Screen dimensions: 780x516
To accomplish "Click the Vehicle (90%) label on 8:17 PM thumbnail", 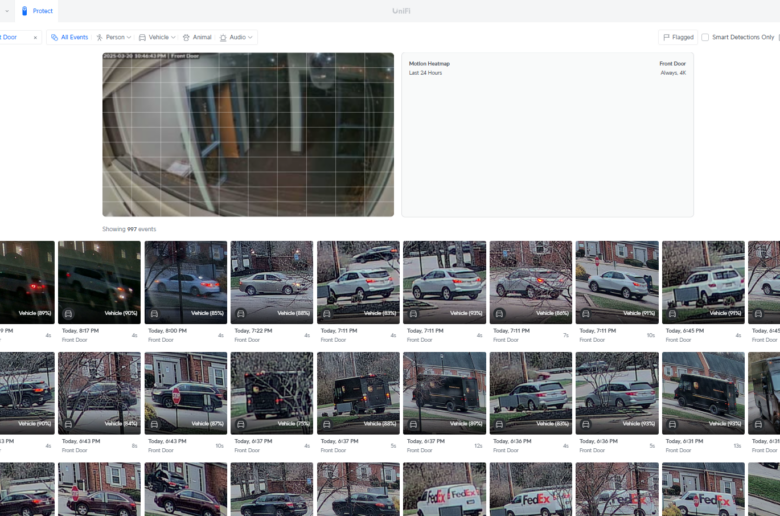I will pyautogui.click(x=120, y=313).
